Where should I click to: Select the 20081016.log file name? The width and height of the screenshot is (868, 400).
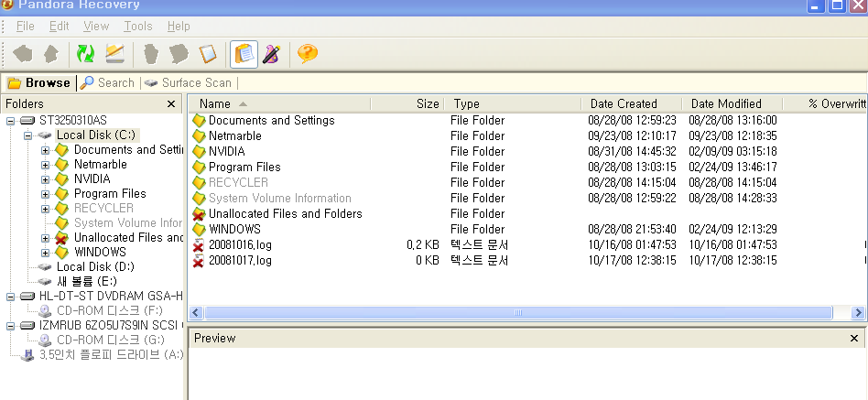pyautogui.click(x=240, y=244)
